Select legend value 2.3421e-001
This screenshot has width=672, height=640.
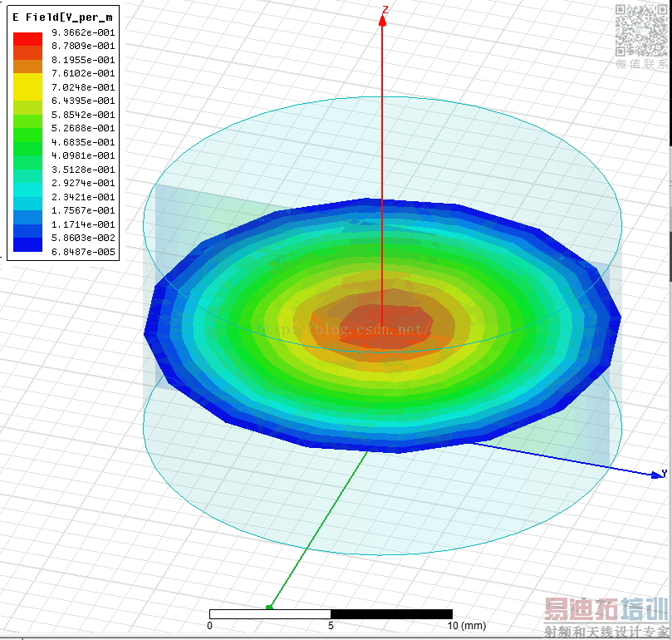tap(83, 197)
